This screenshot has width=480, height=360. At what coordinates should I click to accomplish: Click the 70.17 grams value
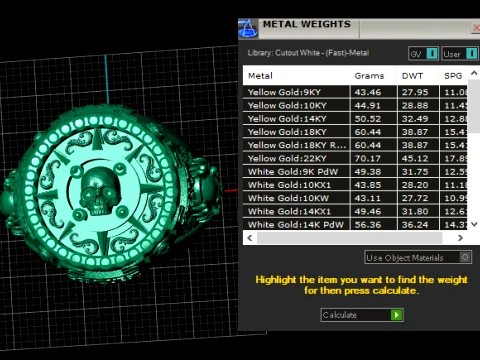(x=367, y=158)
